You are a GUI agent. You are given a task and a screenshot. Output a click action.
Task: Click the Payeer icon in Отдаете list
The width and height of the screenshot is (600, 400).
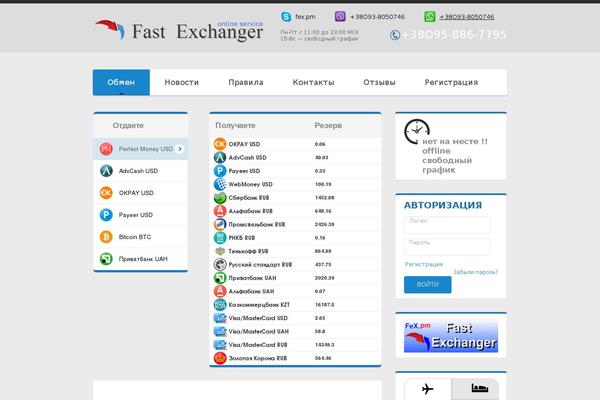point(106,215)
